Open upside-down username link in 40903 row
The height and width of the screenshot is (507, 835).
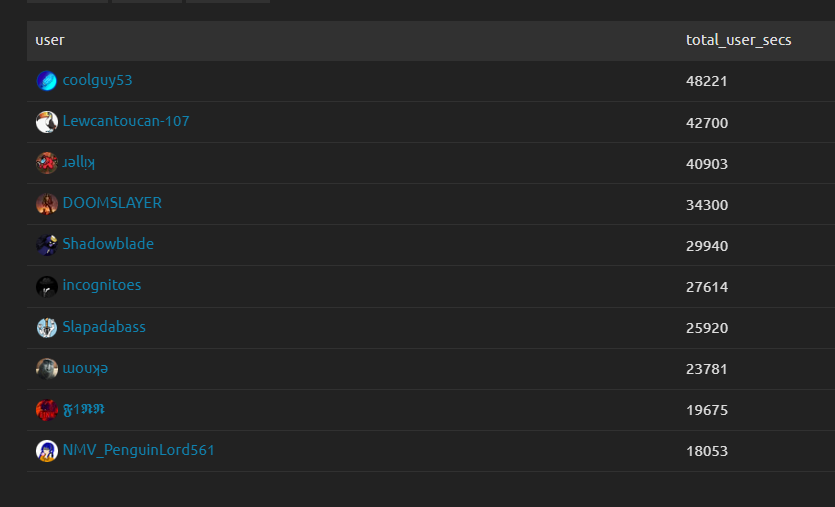click(x=78, y=162)
